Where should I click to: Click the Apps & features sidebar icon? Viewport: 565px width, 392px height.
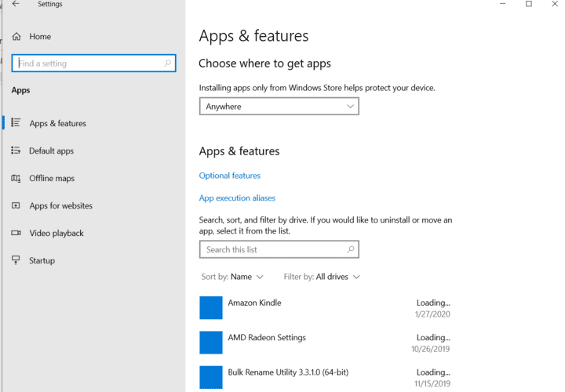click(x=16, y=123)
